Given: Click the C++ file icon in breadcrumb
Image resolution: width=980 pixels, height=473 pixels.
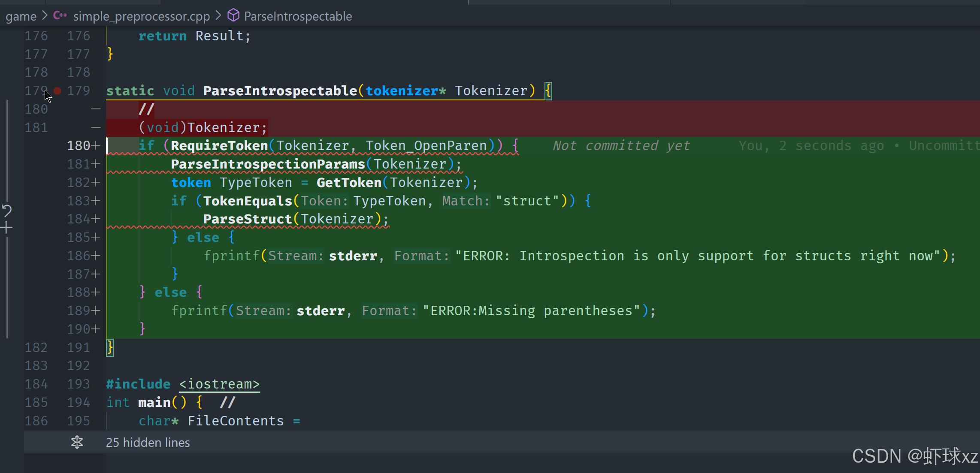Looking at the screenshot, I should pyautogui.click(x=60, y=15).
